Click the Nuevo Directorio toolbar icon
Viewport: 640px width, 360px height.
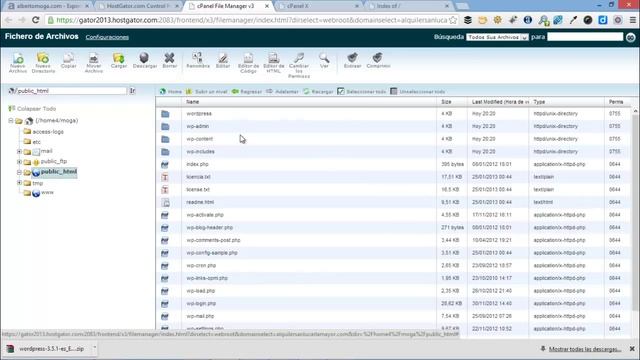(43, 62)
